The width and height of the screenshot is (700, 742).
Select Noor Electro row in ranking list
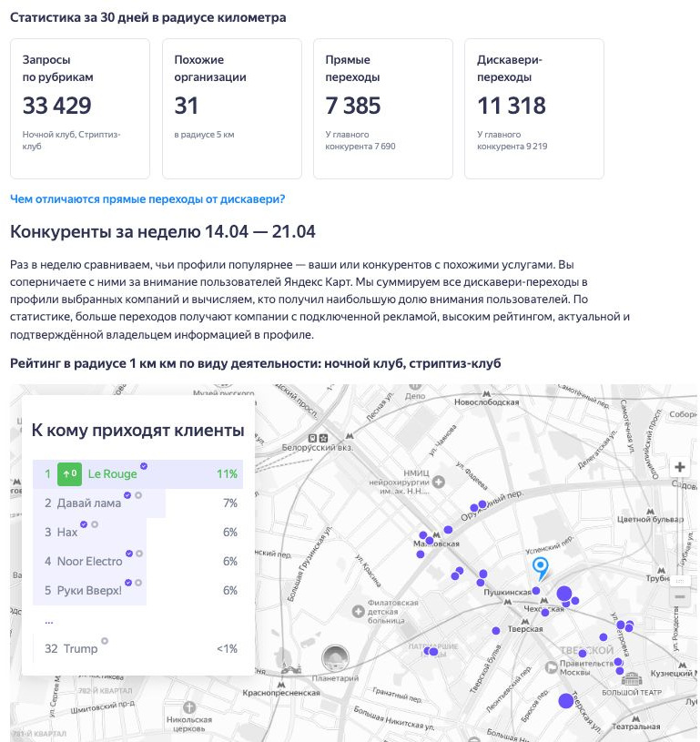point(137,561)
